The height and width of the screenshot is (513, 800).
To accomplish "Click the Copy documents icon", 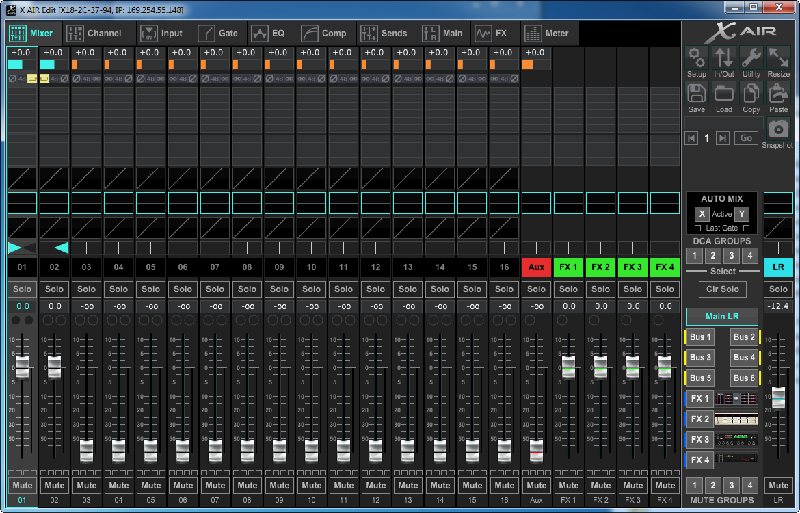I will [751, 94].
